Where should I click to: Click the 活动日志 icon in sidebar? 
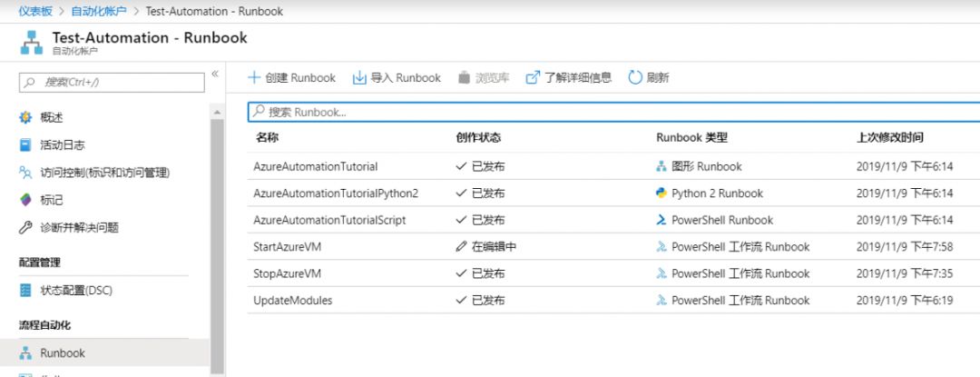(x=25, y=145)
